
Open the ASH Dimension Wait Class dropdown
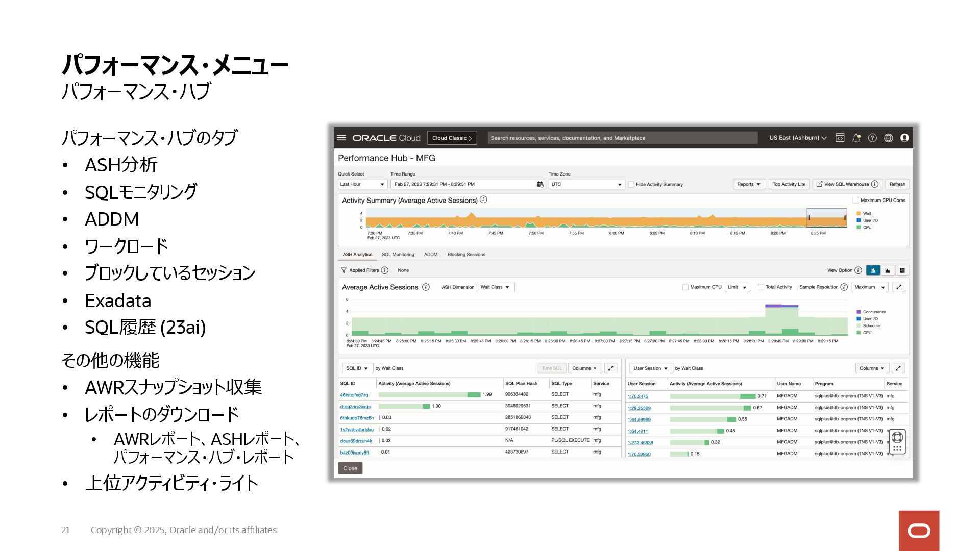[x=495, y=287]
